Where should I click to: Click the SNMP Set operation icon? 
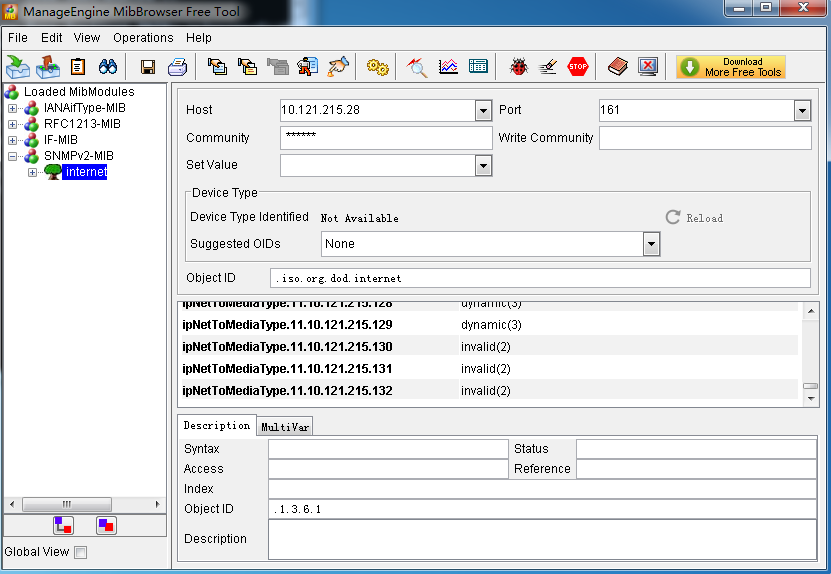point(307,67)
